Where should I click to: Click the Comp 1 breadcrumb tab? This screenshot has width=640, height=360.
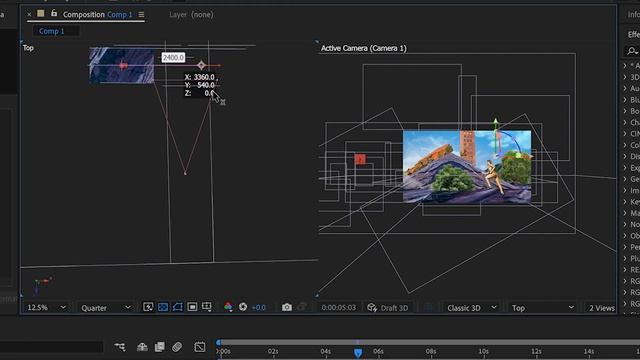pyautogui.click(x=51, y=31)
